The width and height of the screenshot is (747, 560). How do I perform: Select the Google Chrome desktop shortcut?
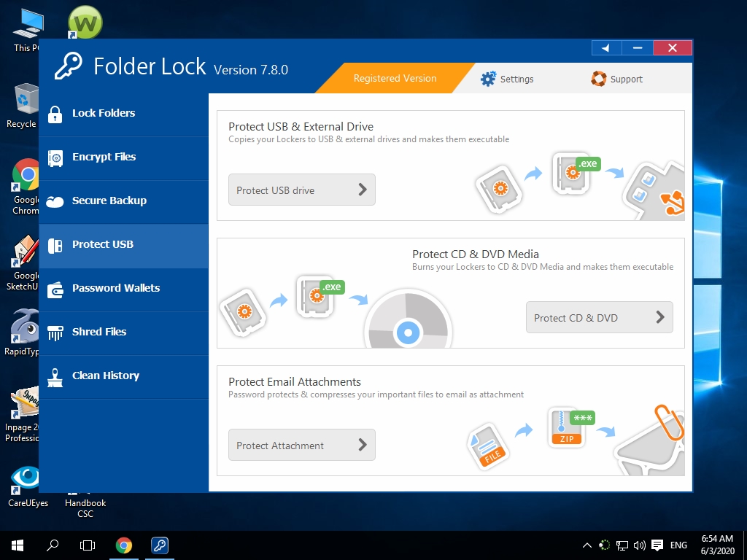pyautogui.click(x=26, y=187)
